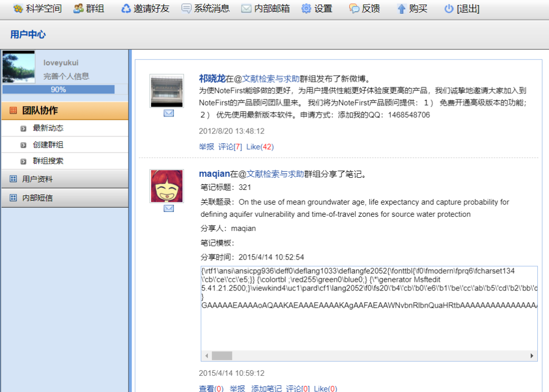549x392 pixels.
Task: Click the 内部短信 grid icon
Action: [x=13, y=198]
